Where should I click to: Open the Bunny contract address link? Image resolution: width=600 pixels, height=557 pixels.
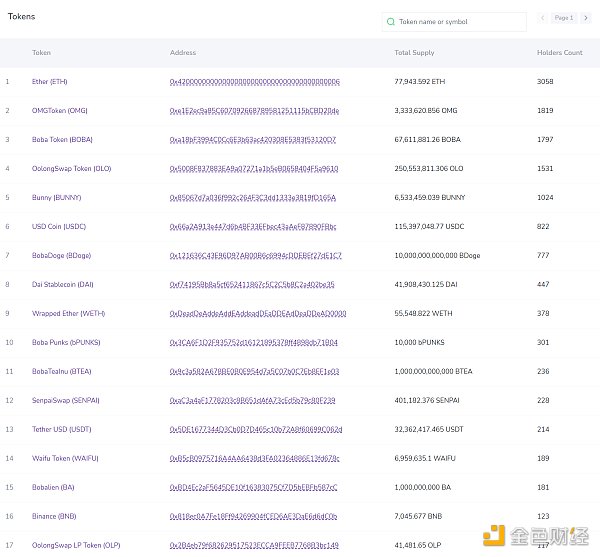tap(253, 198)
